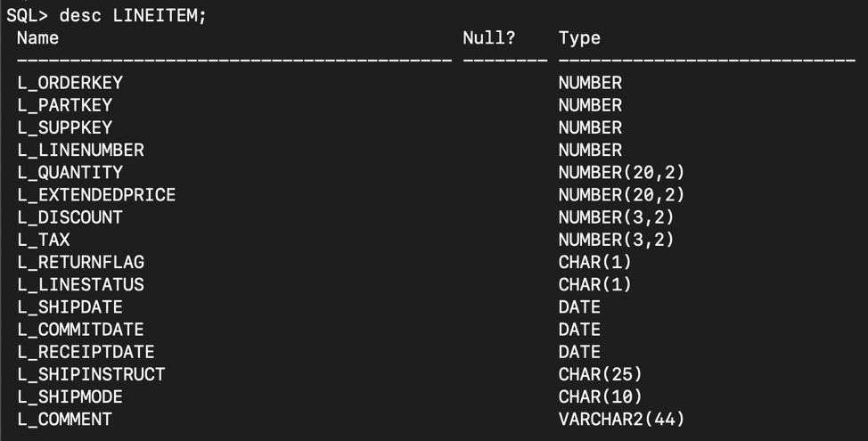Click the L_EXTENDEDPRICE row name
The width and height of the screenshot is (868, 441).
click(96, 195)
